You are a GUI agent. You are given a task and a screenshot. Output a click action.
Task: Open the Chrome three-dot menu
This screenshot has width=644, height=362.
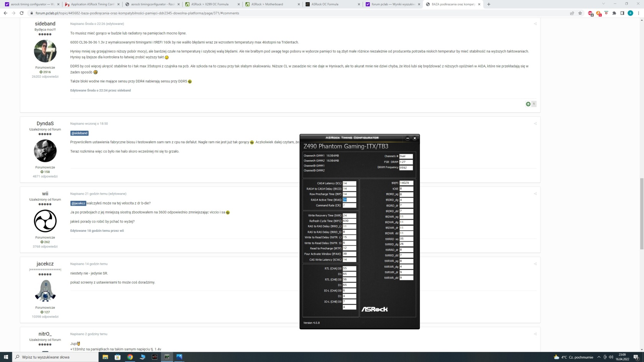pos(639,13)
